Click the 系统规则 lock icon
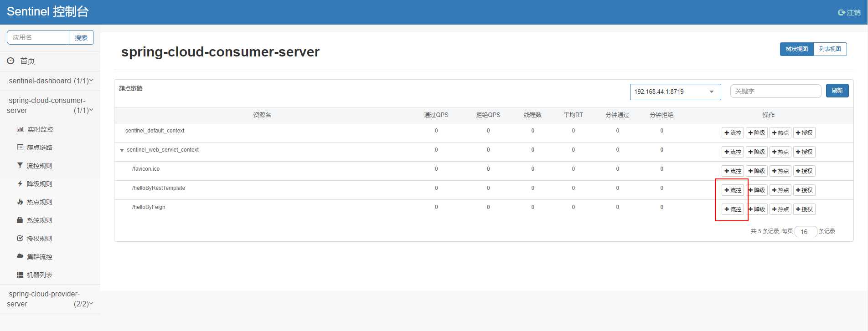 20,220
